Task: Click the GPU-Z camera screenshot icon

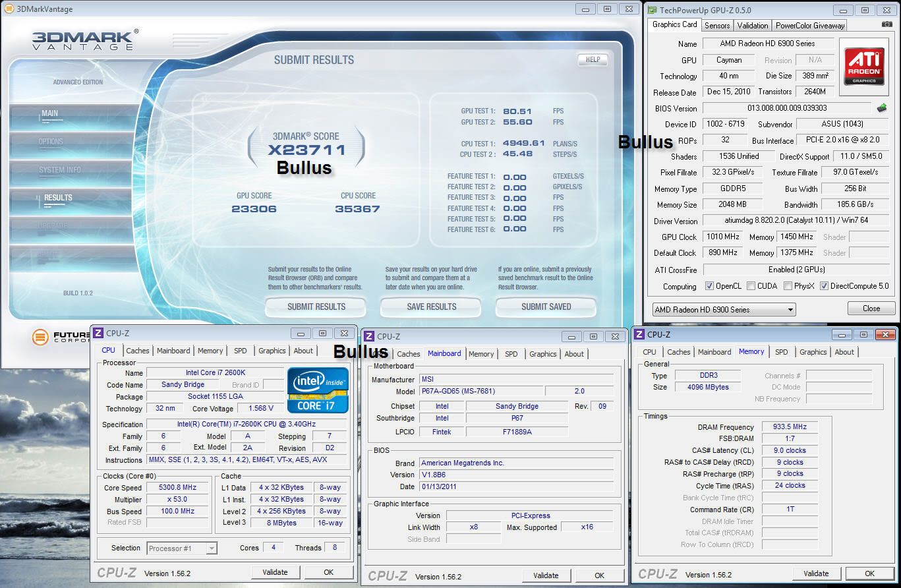Action: click(887, 24)
